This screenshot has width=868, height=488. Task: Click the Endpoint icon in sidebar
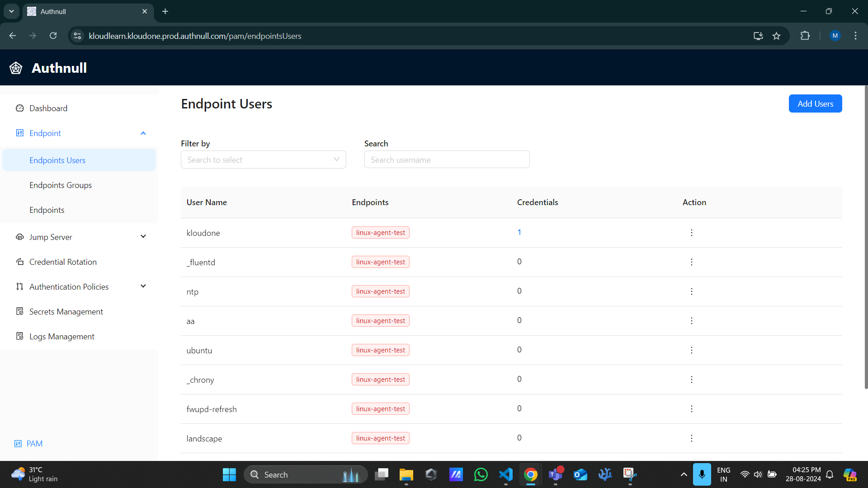[x=20, y=133]
